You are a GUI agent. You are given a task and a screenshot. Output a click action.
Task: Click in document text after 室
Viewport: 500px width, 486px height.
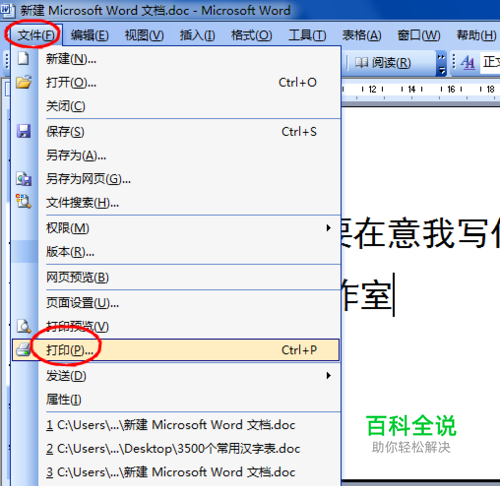click(395, 295)
